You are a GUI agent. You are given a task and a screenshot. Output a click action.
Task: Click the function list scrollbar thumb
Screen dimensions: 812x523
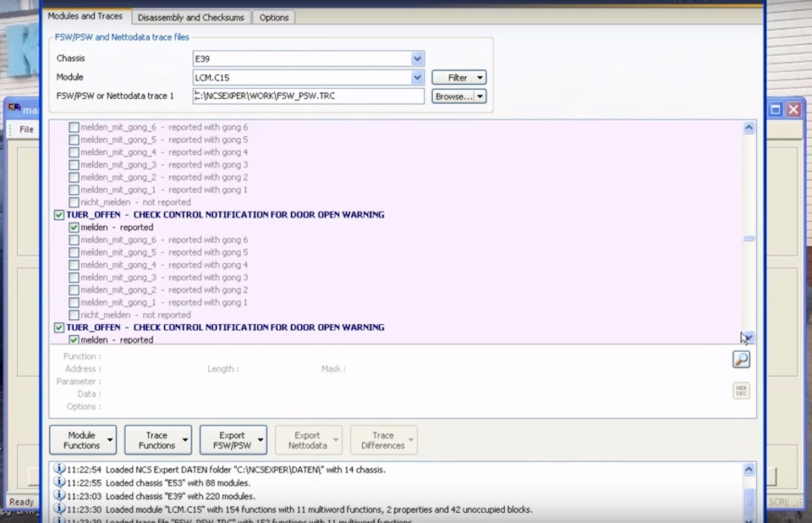click(749, 239)
